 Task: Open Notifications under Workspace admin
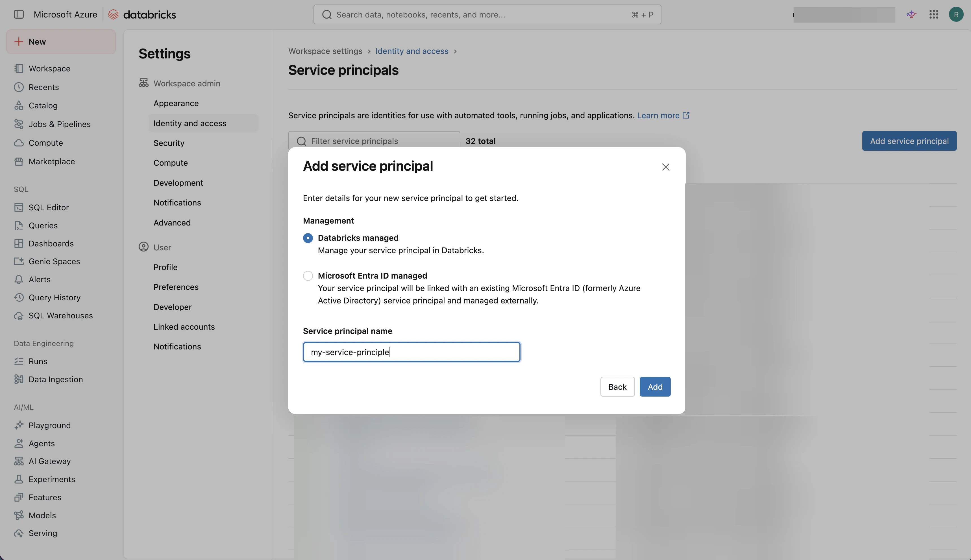(177, 203)
